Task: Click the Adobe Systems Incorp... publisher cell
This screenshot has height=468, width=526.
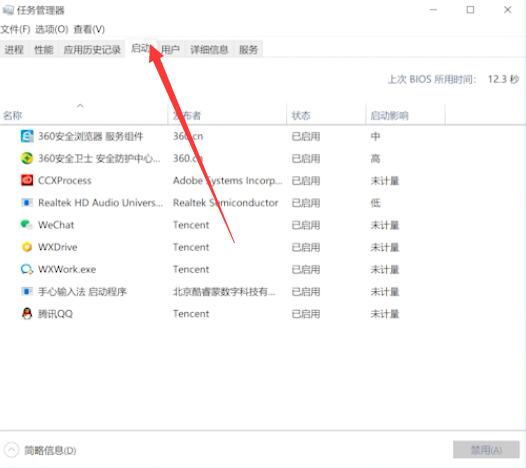Action: [228, 180]
